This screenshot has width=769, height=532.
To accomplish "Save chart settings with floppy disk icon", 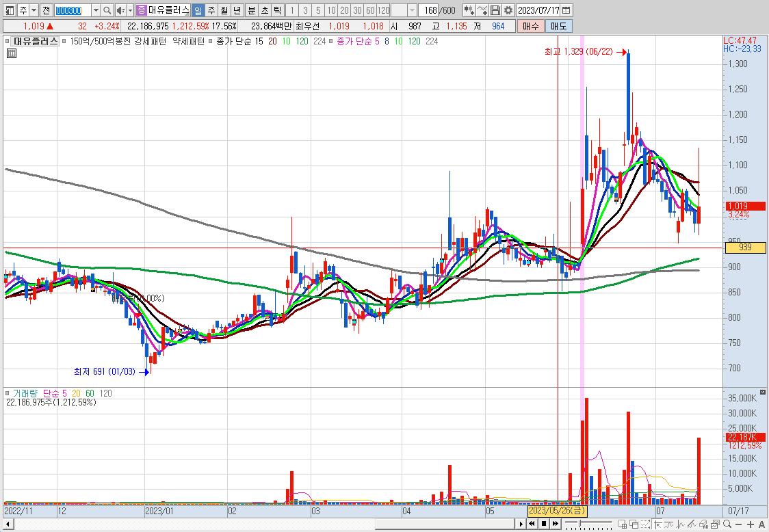I will (x=495, y=10).
